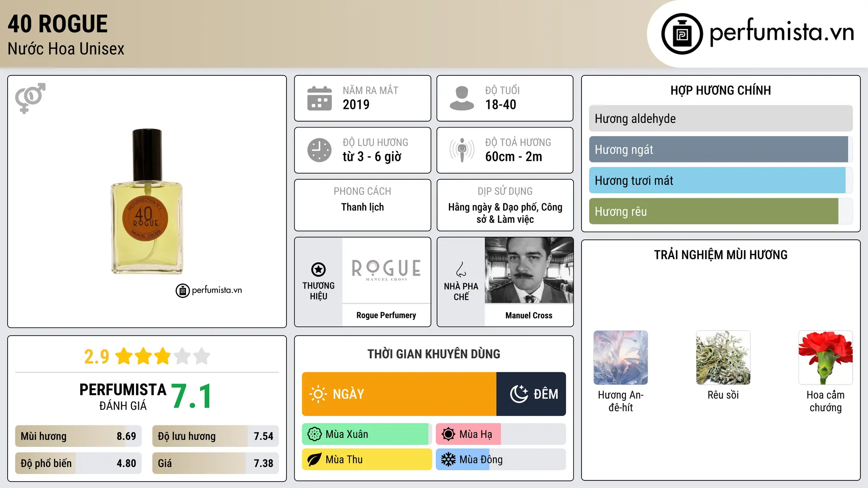Click the snowflake icon beside Mùa Đông
The width and height of the screenshot is (868, 488).
[448, 460]
